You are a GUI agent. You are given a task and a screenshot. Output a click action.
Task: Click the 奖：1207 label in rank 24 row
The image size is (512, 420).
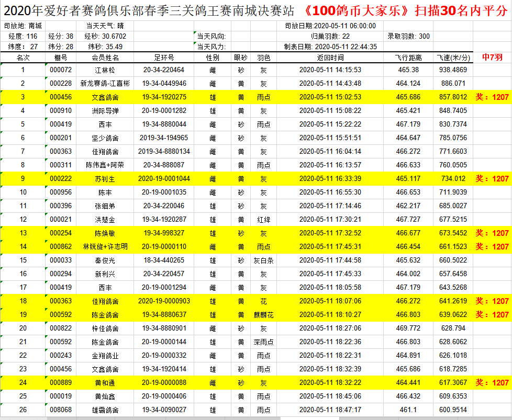click(x=492, y=383)
